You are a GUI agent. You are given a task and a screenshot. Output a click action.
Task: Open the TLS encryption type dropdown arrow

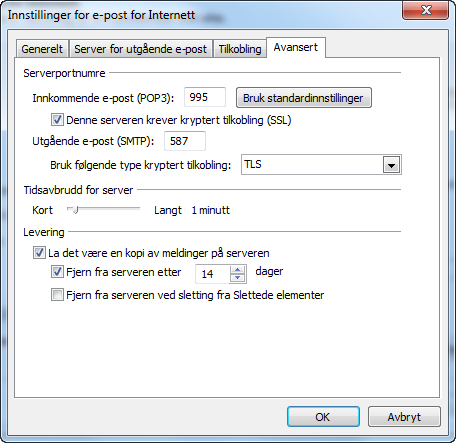pyautogui.click(x=391, y=165)
